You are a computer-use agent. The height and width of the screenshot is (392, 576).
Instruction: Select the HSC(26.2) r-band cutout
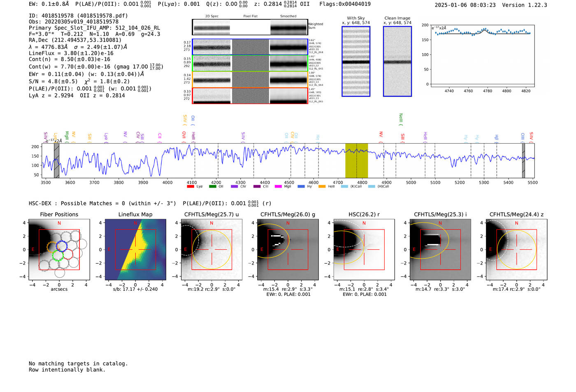[x=364, y=250]
